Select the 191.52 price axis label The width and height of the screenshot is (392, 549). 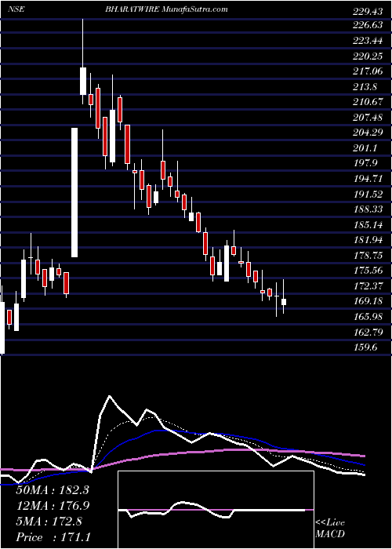[x=368, y=195]
